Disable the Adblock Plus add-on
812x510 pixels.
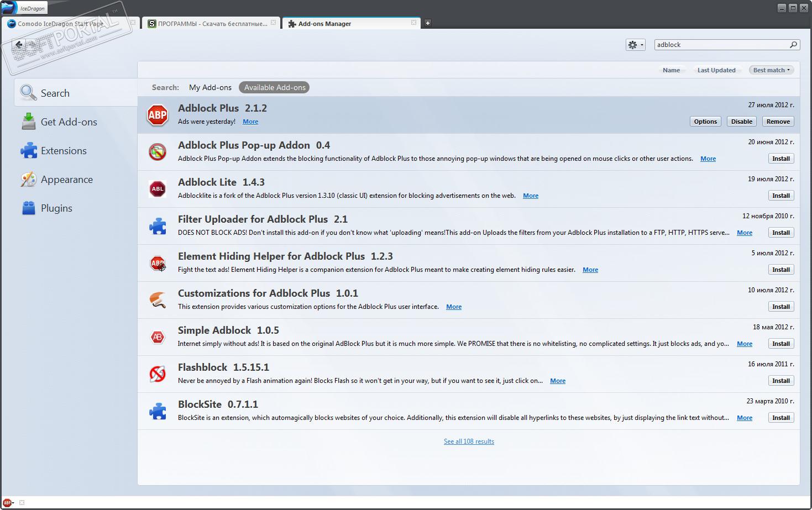click(x=742, y=122)
